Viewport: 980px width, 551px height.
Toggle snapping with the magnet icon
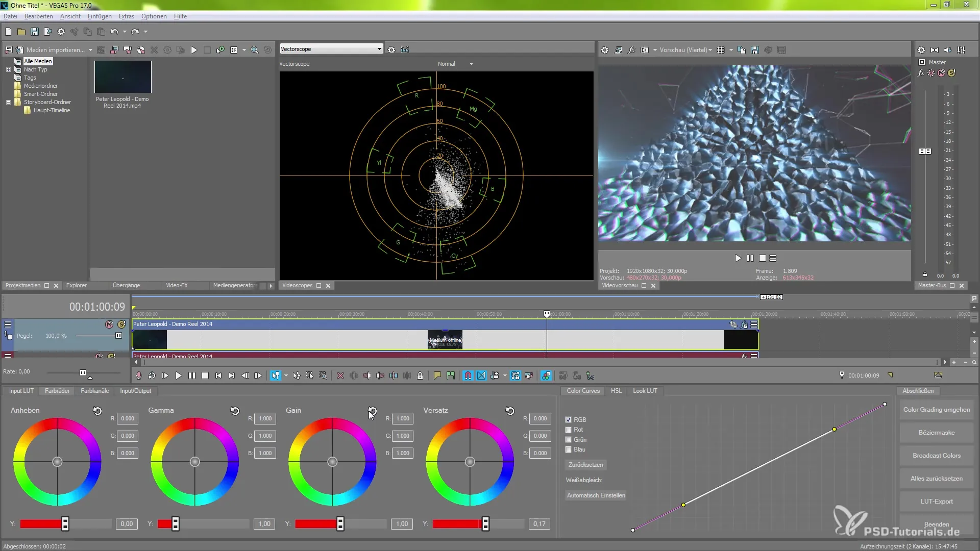[468, 375]
